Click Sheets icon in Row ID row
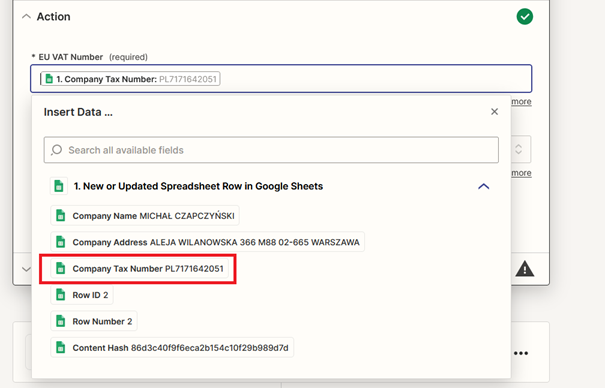The height and width of the screenshot is (388, 605). (61, 295)
